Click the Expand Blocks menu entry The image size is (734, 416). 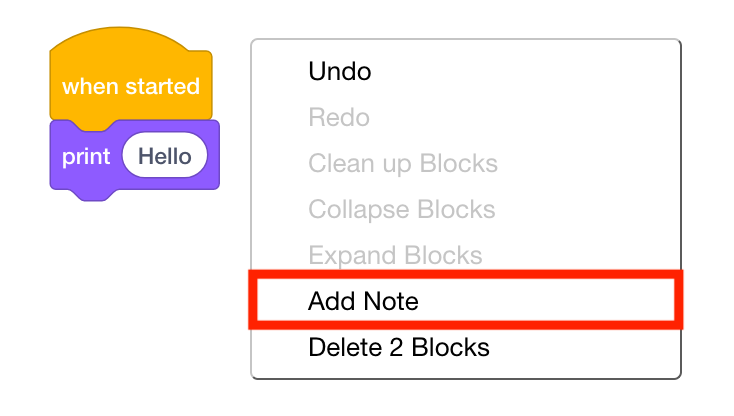click(395, 256)
